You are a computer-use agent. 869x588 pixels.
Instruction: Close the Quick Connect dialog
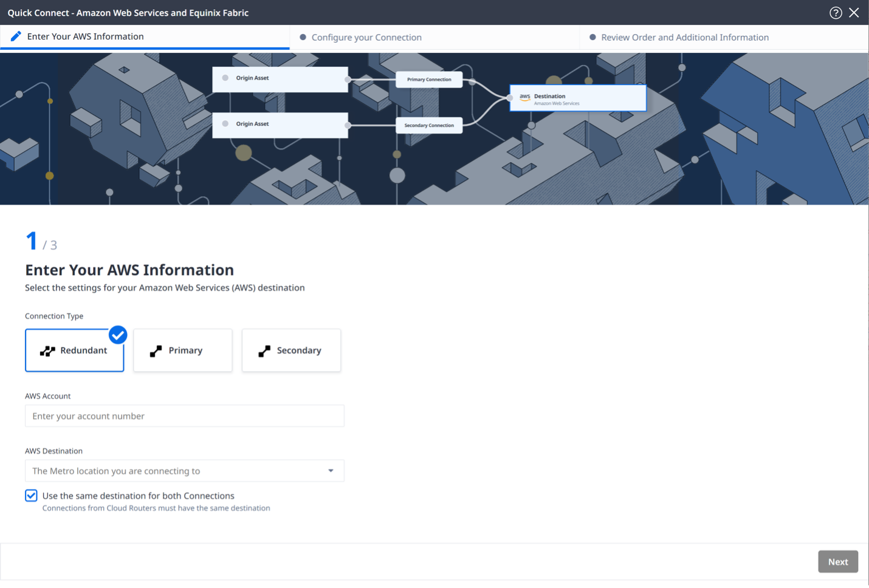(x=854, y=13)
